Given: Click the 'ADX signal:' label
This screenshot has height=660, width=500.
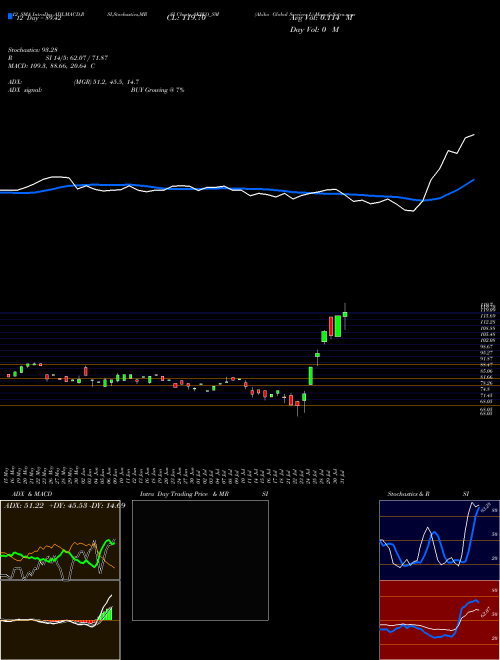Looking at the screenshot, I should (24, 90).
